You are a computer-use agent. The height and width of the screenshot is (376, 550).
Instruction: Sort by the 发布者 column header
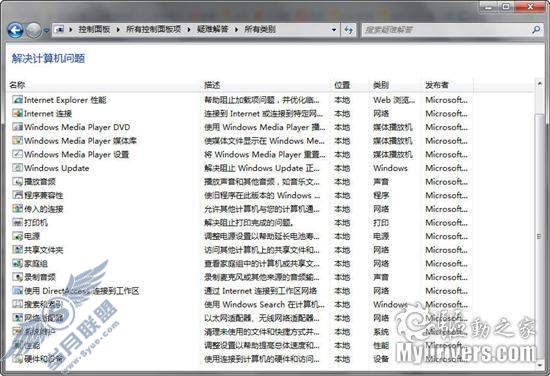[x=437, y=85]
